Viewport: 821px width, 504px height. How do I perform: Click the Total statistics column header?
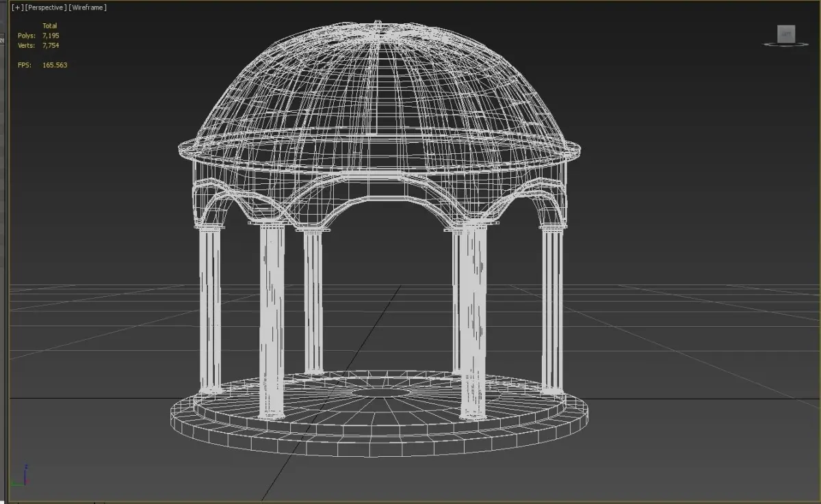point(50,26)
